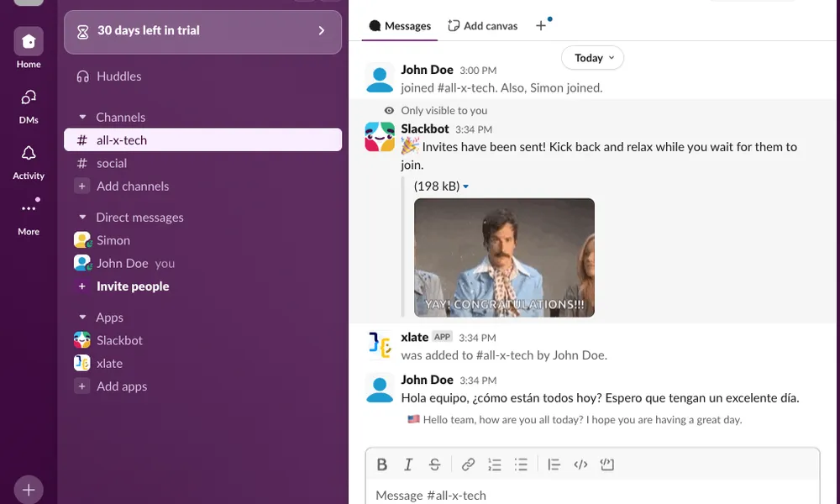Collapse the Channels section
The width and height of the screenshot is (840, 504).
82,117
